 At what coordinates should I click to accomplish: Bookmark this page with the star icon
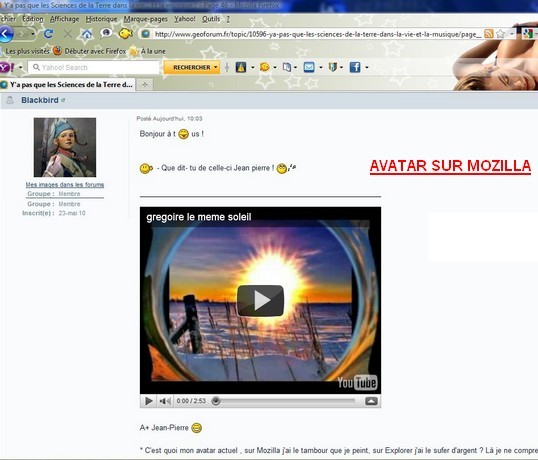pos(501,34)
